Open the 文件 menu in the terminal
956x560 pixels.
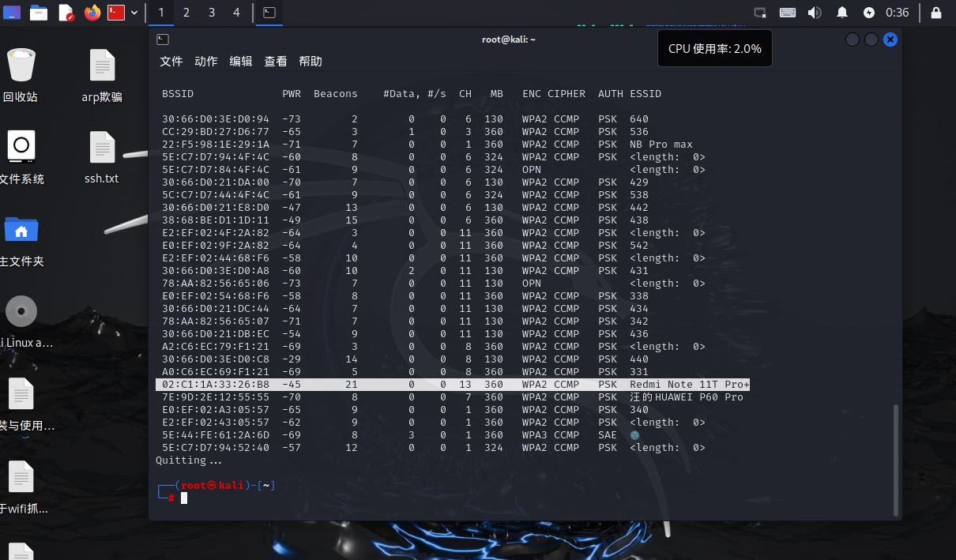171,61
